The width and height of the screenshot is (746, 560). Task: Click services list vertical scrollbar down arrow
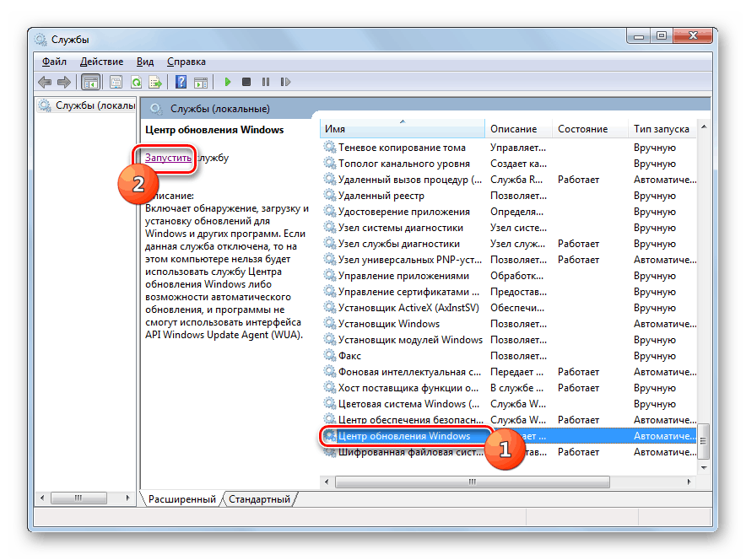[x=704, y=468]
